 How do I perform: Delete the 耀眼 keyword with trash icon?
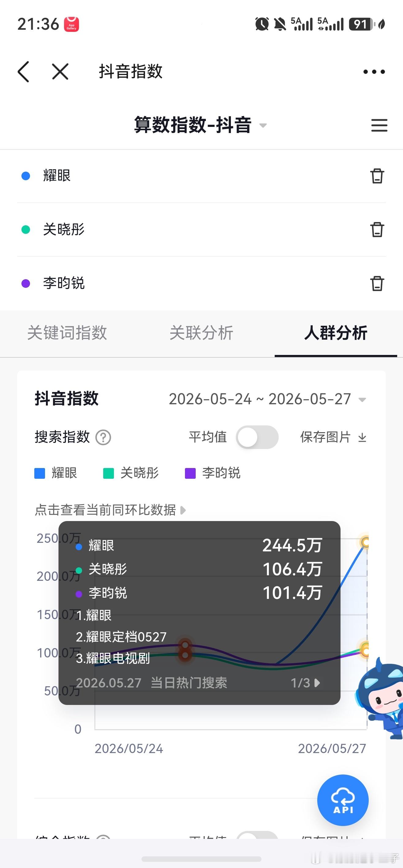click(x=377, y=176)
